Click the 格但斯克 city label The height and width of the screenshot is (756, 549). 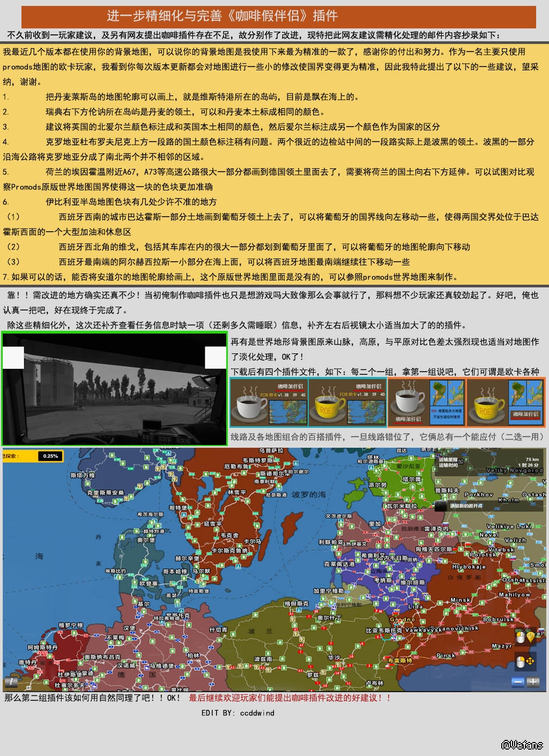pos(296,603)
